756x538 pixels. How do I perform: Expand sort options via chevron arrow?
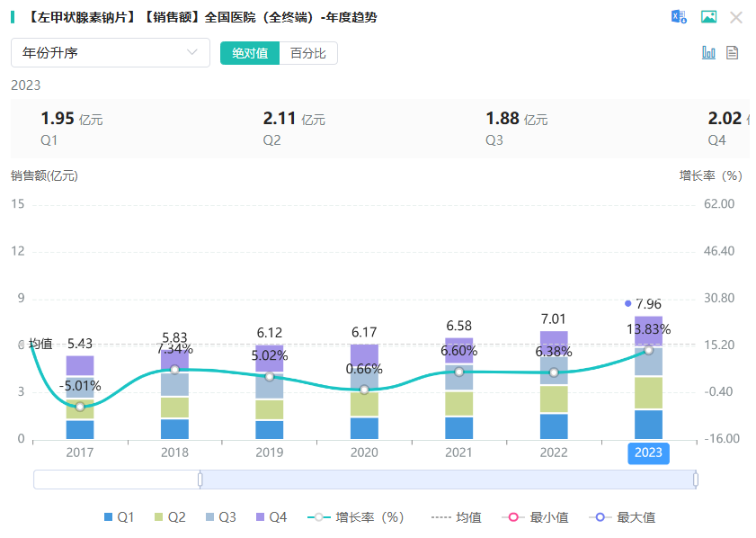[191, 52]
